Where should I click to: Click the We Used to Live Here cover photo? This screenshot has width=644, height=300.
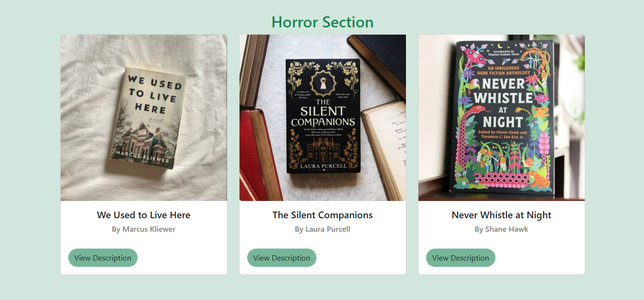click(144, 118)
